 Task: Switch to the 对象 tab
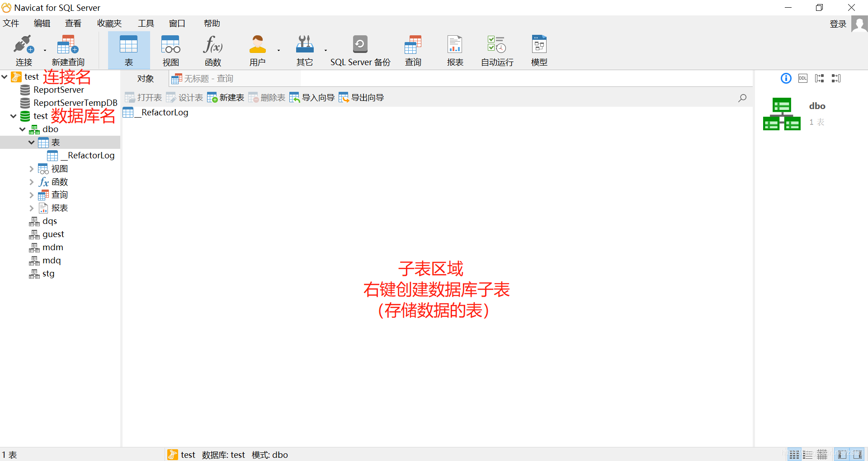(x=145, y=78)
